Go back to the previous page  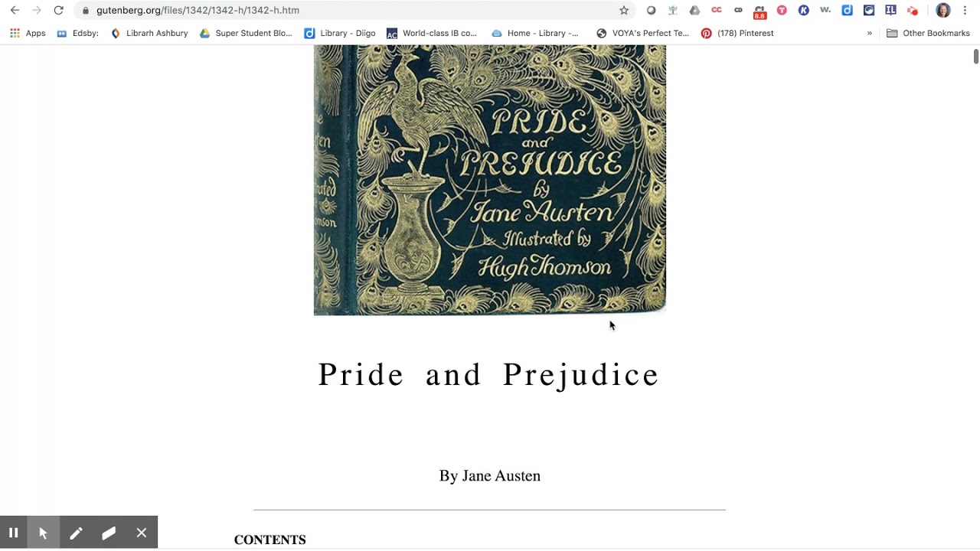[15, 10]
